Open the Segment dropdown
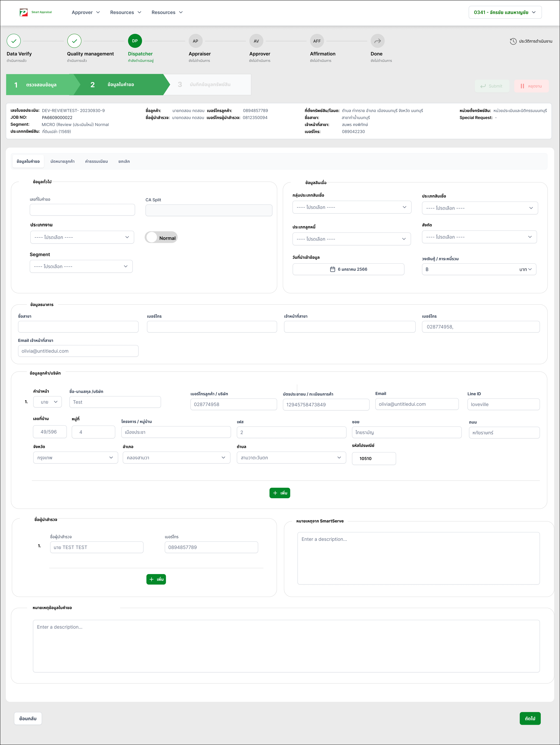 (x=81, y=266)
